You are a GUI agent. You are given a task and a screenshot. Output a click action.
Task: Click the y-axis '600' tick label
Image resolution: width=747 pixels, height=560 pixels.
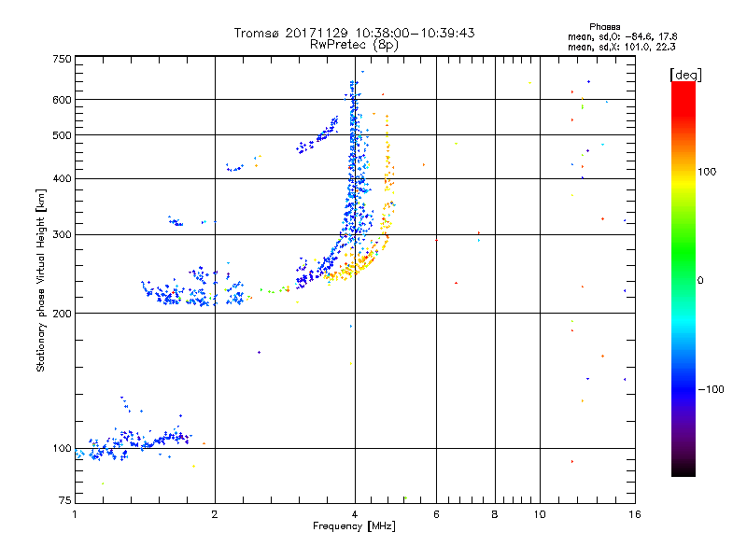tap(62, 100)
